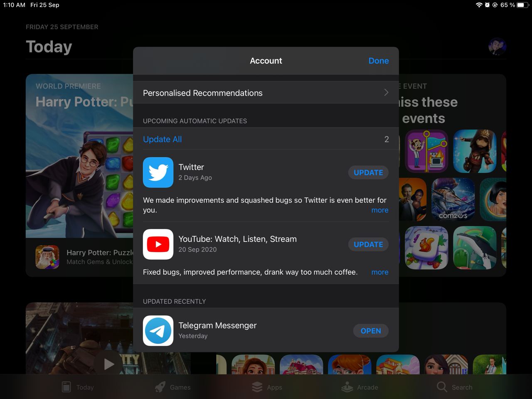The image size is (532, 399).
Task: Open the events feature card
Action: pos(453,175)
